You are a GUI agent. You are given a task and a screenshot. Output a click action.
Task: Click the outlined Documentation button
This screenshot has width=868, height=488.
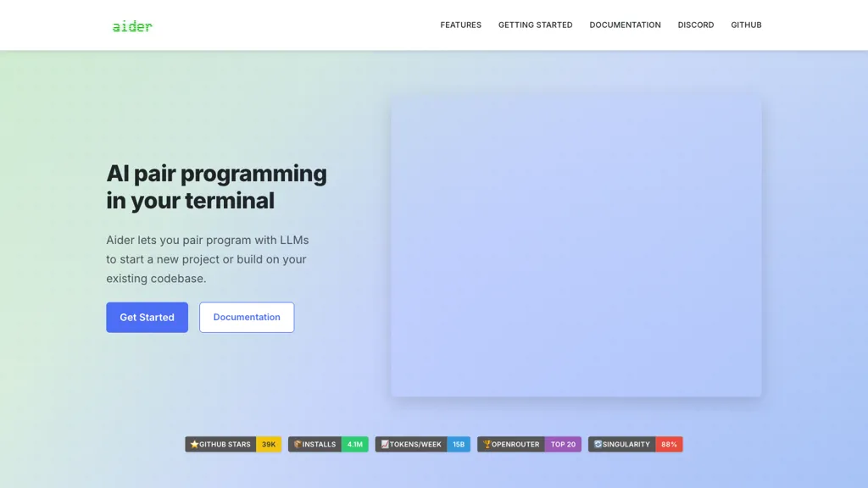point(247,318)
